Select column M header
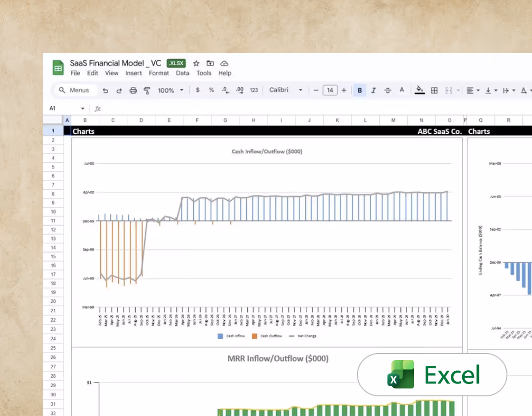The image size is (532, 416). coord(393,120)
